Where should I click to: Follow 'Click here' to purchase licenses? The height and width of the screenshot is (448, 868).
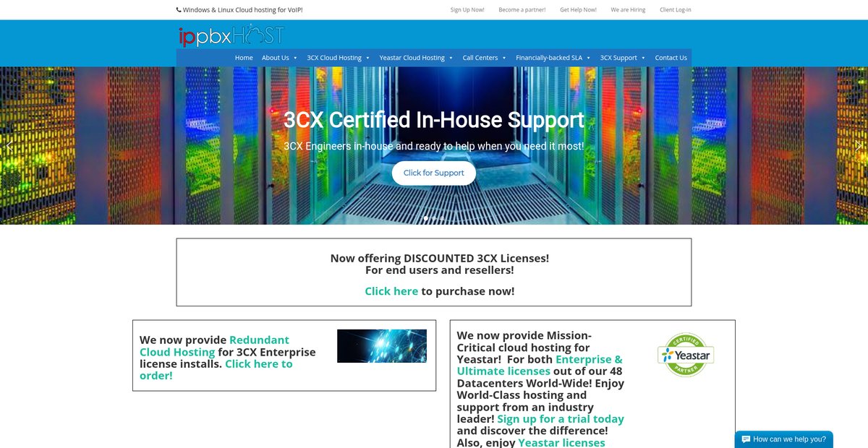(x=391, y=291)
